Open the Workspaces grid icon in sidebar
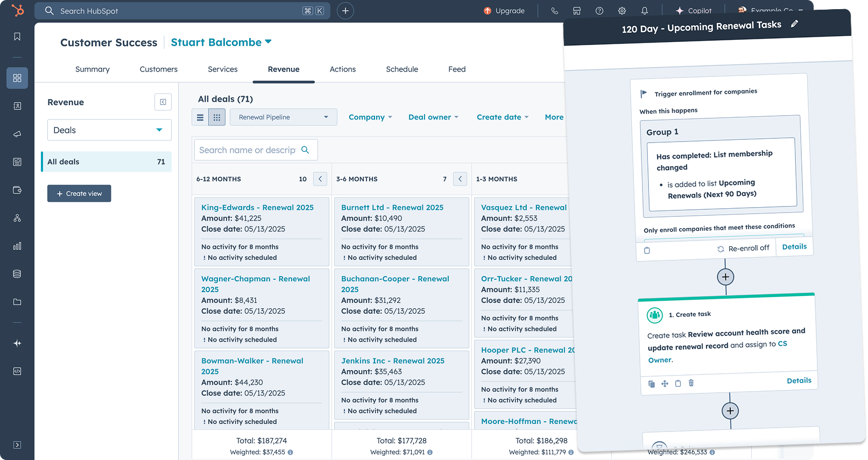The width and height of the screenshot is (868, 460). [x=17, y=78]
